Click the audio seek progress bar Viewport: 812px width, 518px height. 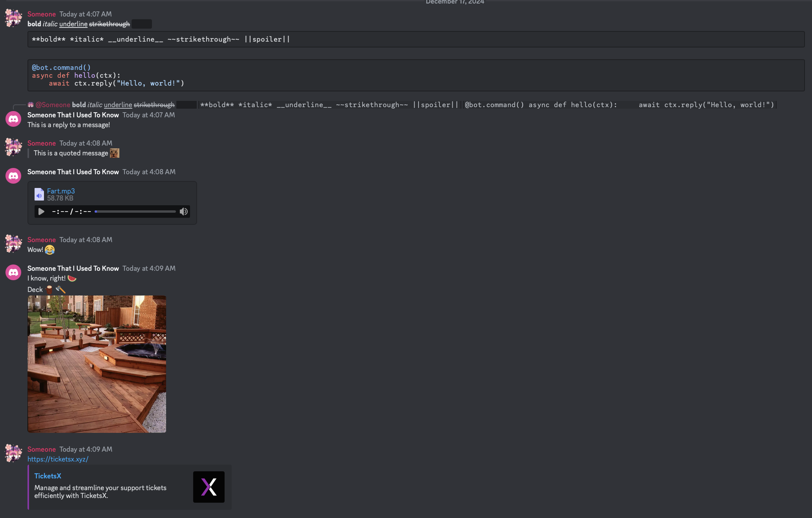coord(135,212)
